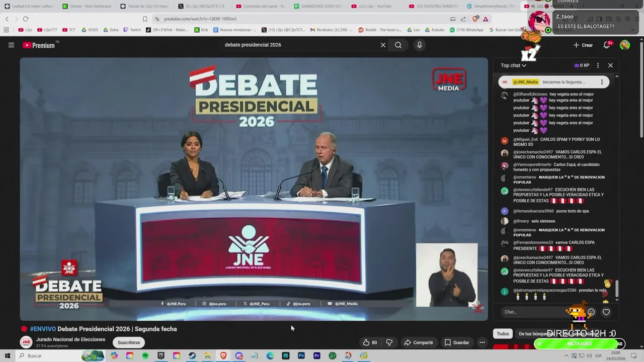Screen dimensions: 644x362
Task: Click the debate video player
Action: 254,189
